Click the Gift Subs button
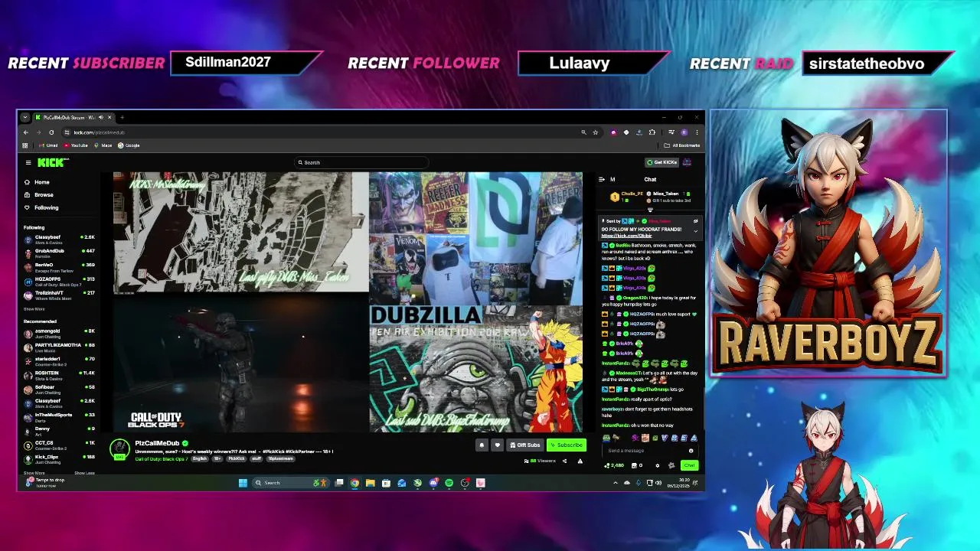 click(525, 445)
